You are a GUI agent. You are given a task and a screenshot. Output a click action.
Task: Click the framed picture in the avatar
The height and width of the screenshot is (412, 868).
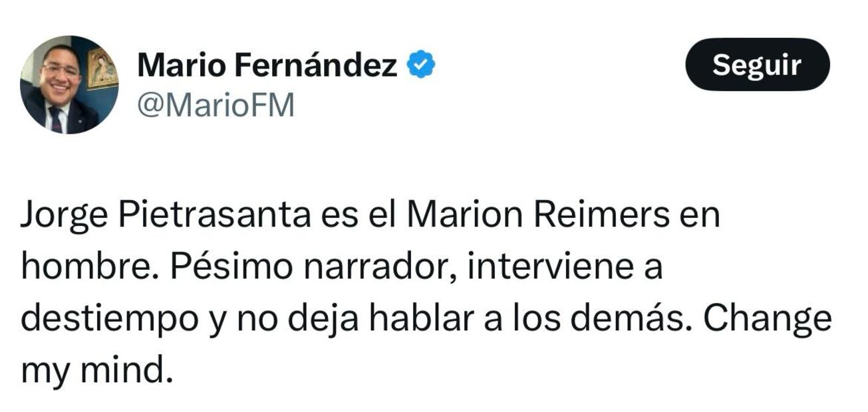point(102,68)
